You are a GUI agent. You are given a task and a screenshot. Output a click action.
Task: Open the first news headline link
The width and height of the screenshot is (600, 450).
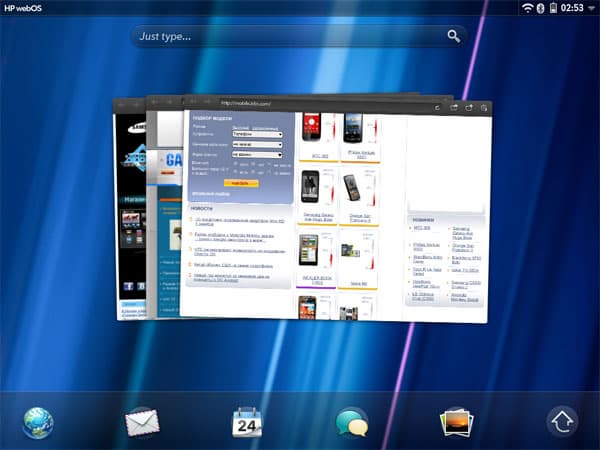point(240,222)
